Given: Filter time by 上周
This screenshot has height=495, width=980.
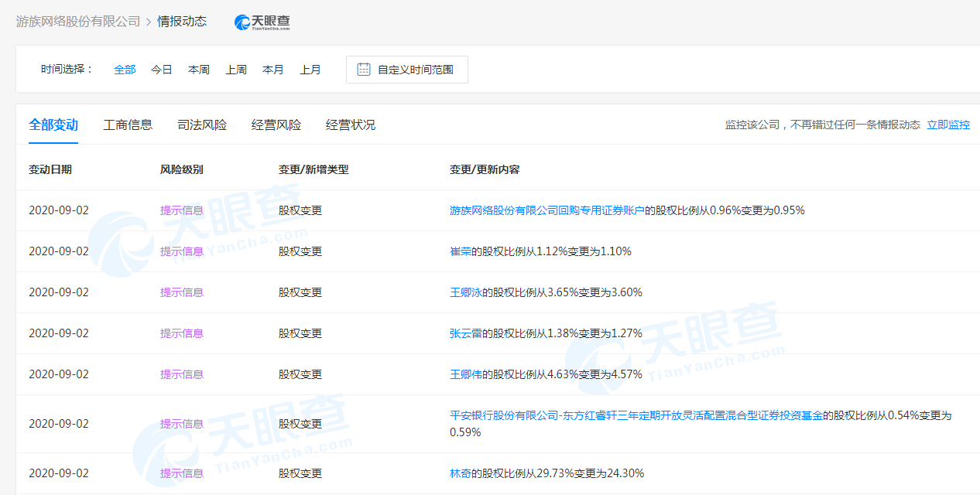Looking at the screenshot, I should (x=236, y=70).
